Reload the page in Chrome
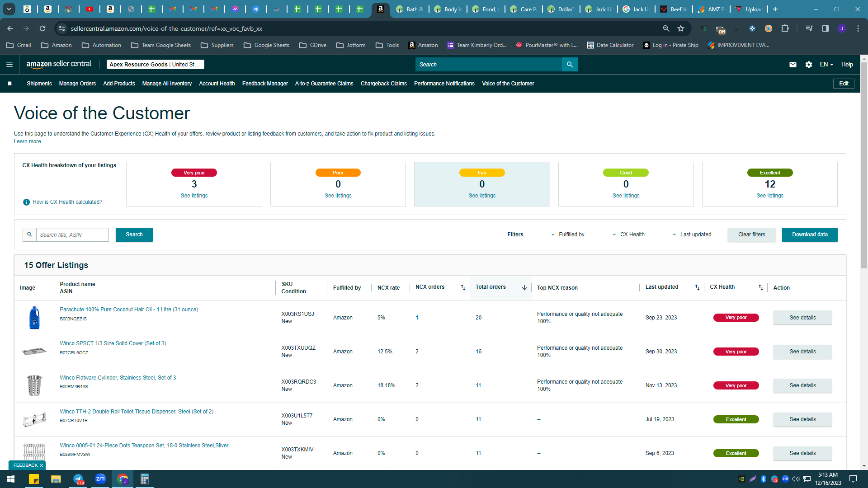This screenshot has height=488, width=868. click(x=42, y=28)
